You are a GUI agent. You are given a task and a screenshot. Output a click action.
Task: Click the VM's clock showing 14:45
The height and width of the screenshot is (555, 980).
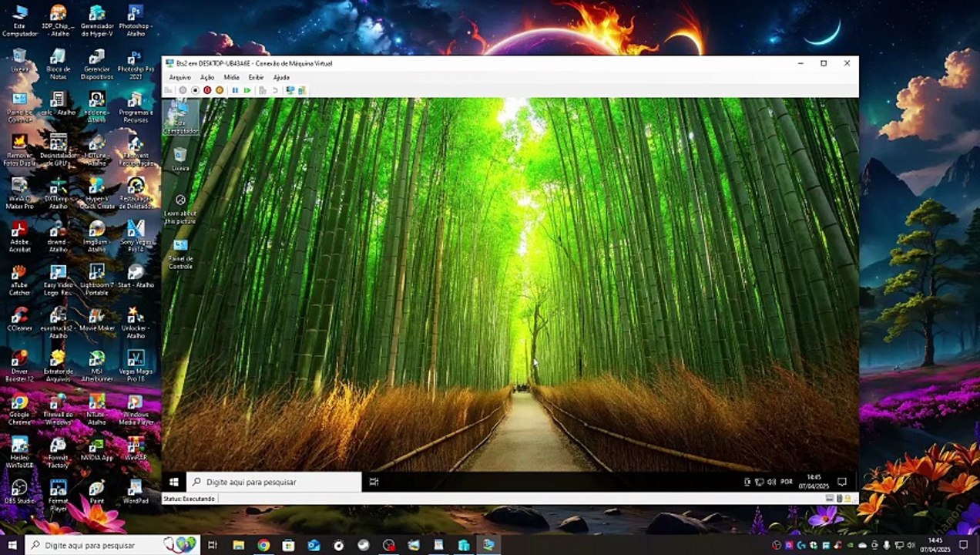[814, 482]
